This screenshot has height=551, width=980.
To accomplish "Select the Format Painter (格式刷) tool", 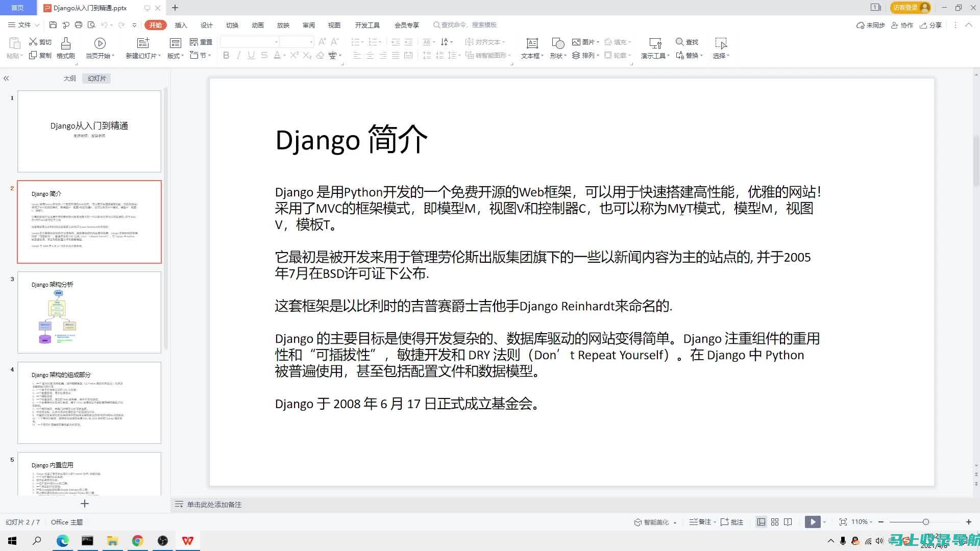I will tap(66, 48).
